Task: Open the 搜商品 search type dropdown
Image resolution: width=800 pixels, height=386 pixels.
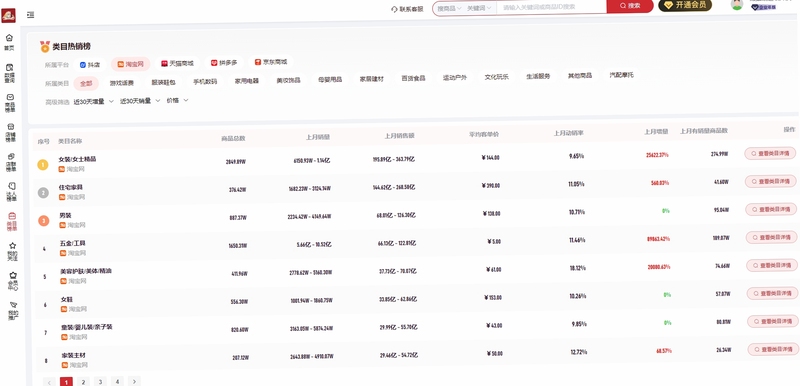Action: [x=449, y=8]
